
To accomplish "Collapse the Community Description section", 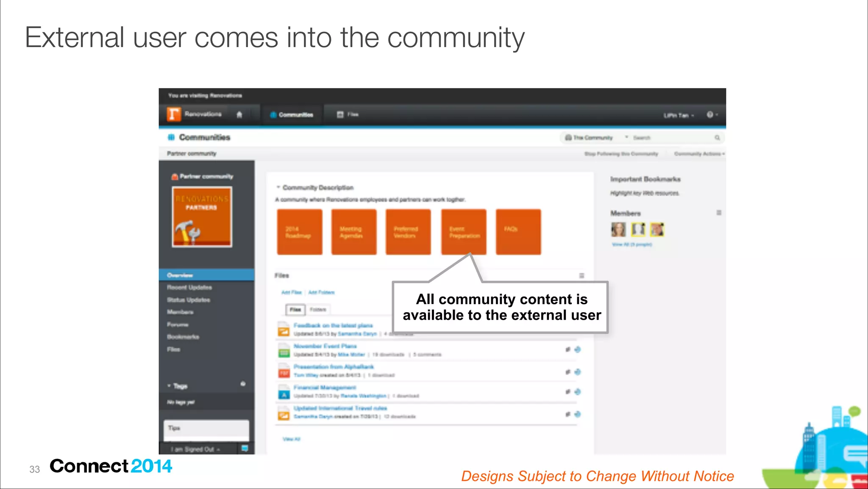I will point(278,187).
